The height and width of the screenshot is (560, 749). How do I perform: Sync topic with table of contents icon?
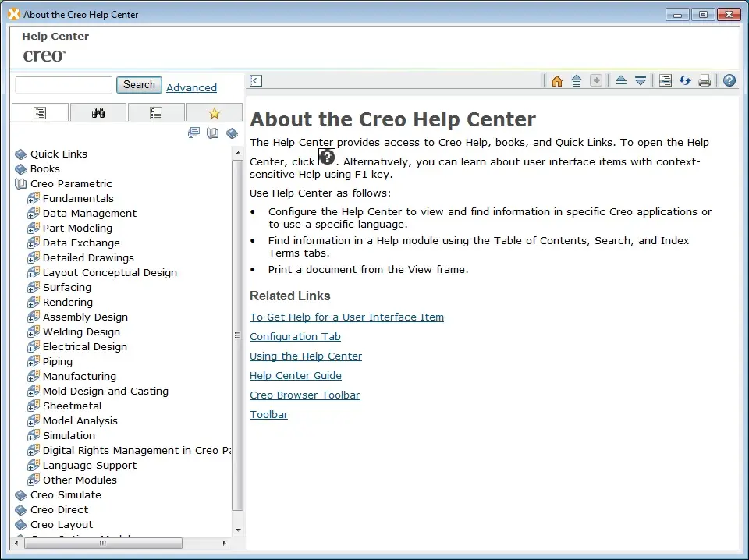coord(665,80)
